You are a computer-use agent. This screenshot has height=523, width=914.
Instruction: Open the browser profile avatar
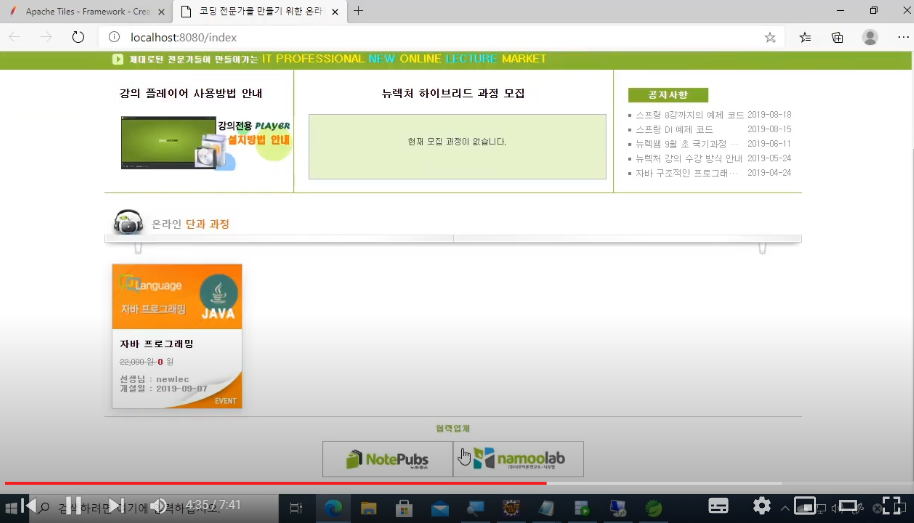click(870, 37)
